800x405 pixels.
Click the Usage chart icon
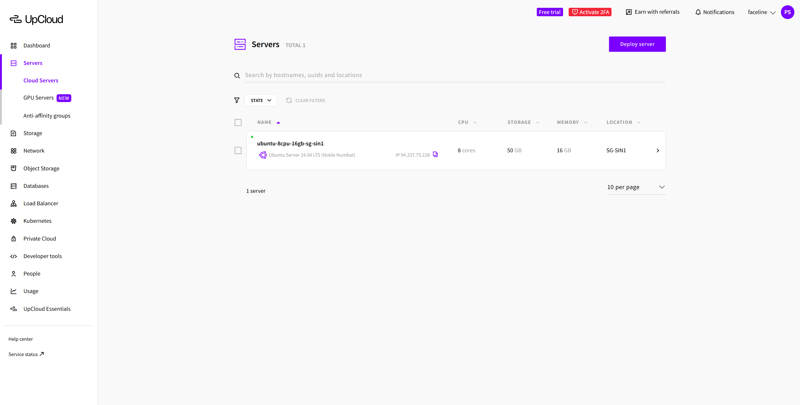[14, 291]
